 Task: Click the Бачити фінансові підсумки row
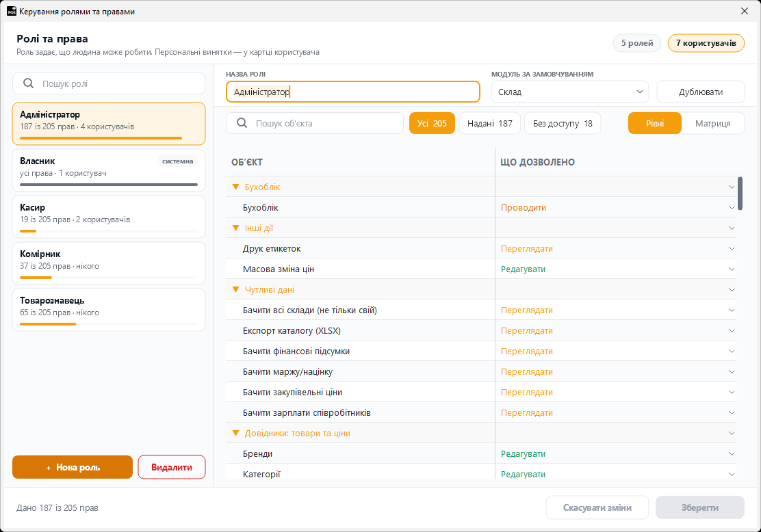[x=481, y=351]
